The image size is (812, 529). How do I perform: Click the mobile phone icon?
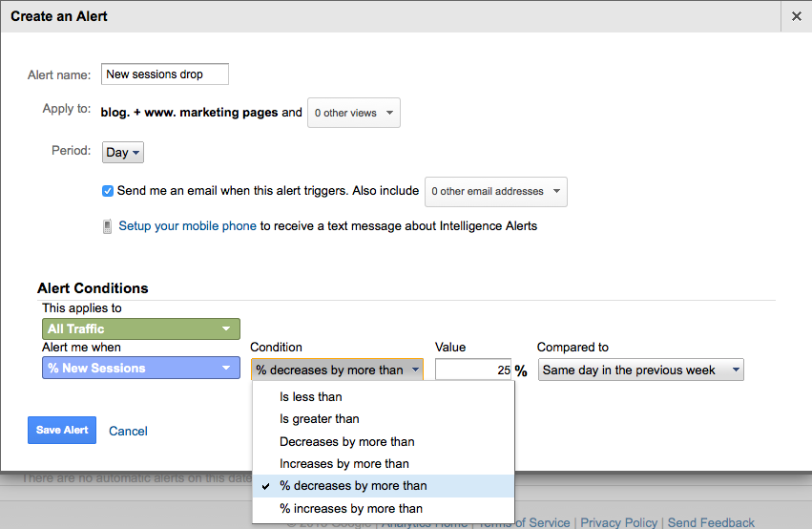point(107,226)
